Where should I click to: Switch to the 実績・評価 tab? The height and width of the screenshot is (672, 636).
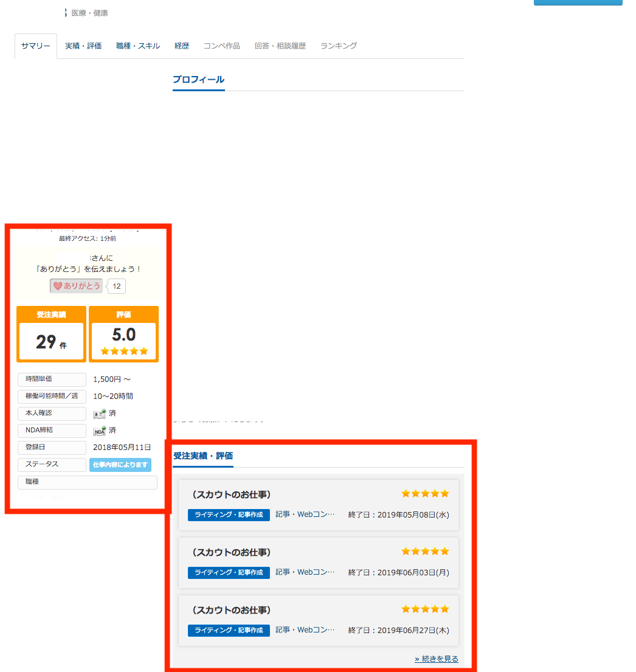83,46
